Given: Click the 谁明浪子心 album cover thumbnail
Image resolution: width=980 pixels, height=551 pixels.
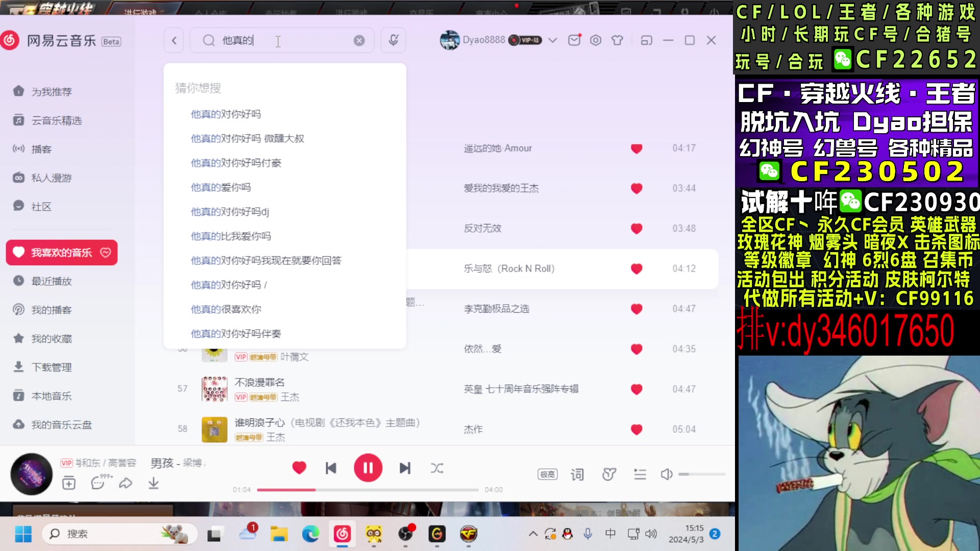Looking at the screenshot, I should (214, 430).
